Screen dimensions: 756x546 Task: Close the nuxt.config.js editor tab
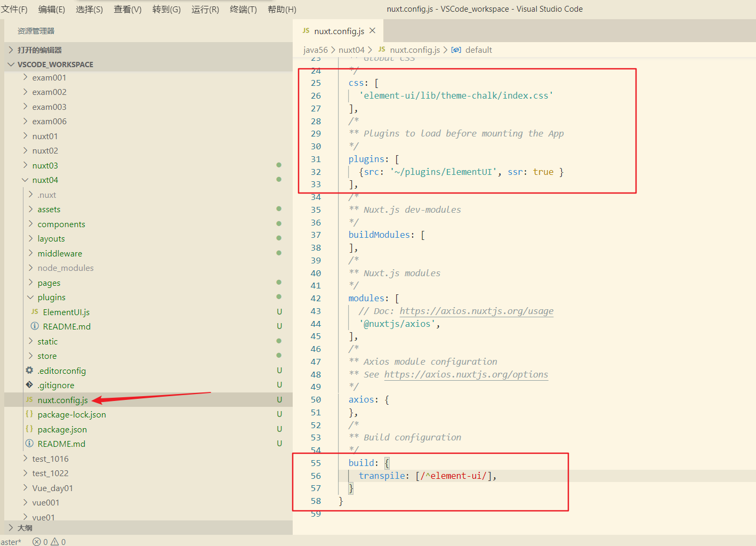tap(373, 31)
